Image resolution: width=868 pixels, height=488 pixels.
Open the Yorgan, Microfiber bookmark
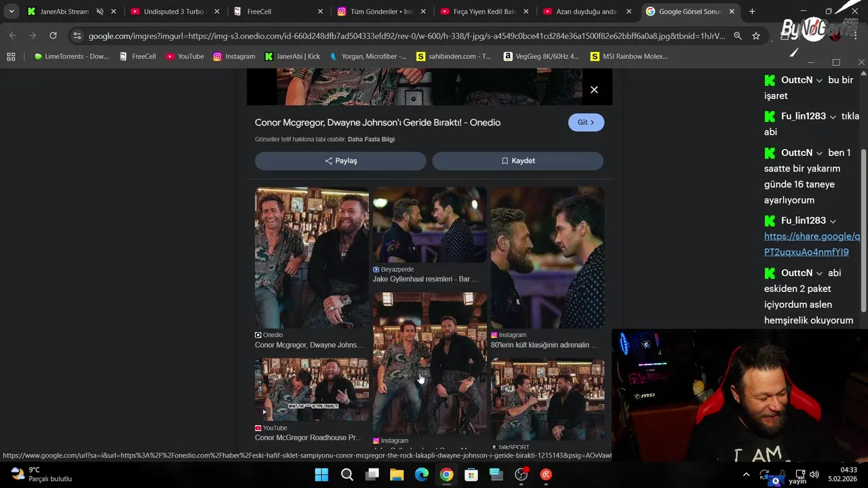(368, 56)
